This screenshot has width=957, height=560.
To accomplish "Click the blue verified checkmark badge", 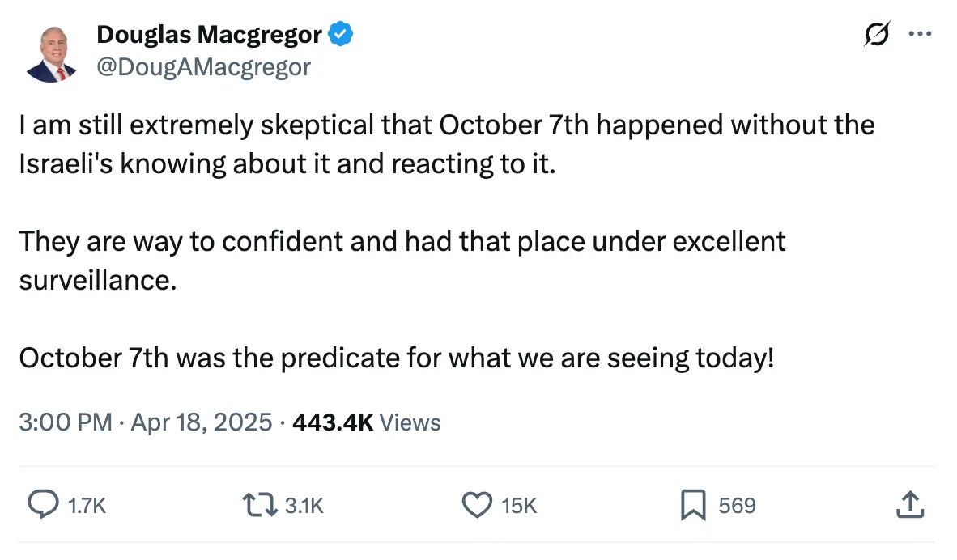I will [x=340, y=35].
